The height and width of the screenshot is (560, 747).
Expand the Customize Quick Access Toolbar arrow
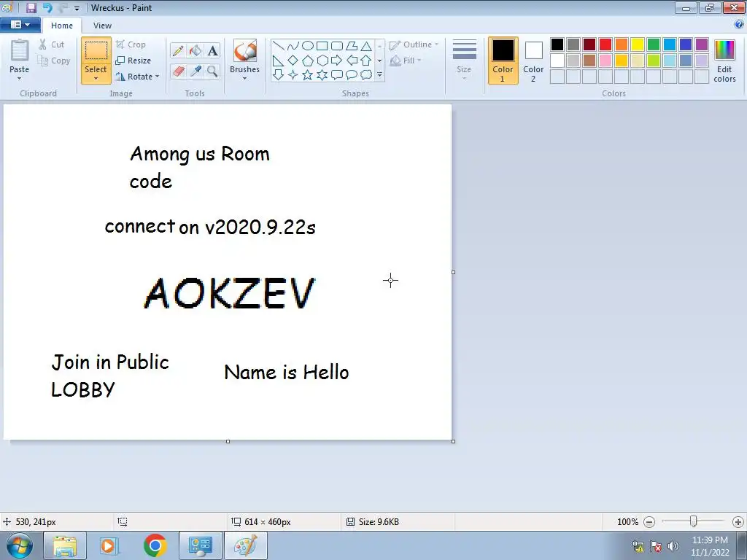coord(77,8)
